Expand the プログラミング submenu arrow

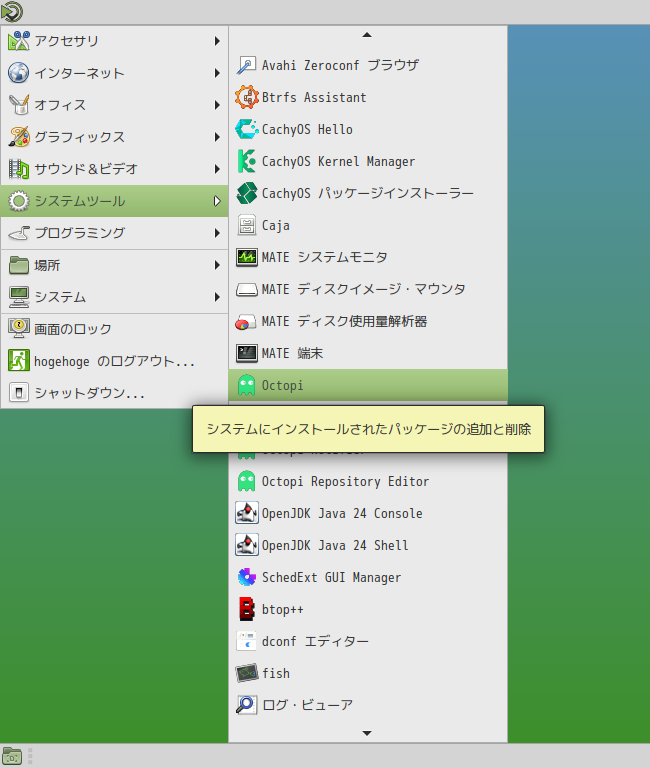217,233
